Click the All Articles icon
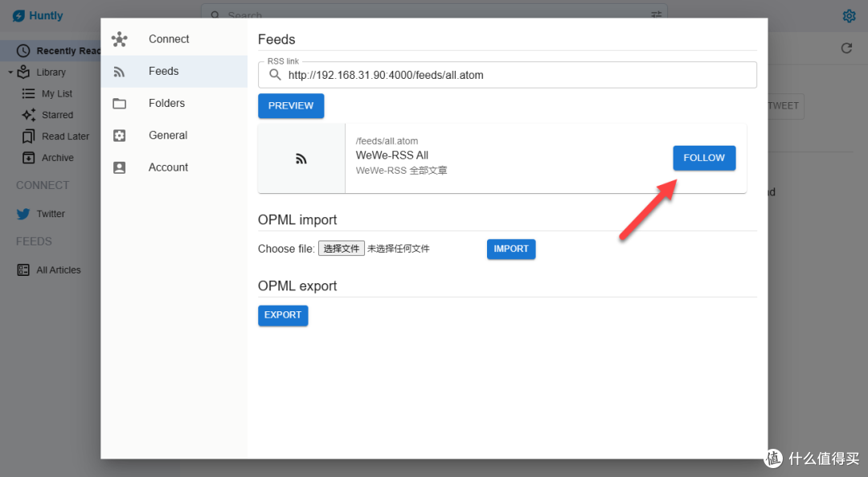This screenshot has height=477, width=868. (x=23, y=269)
